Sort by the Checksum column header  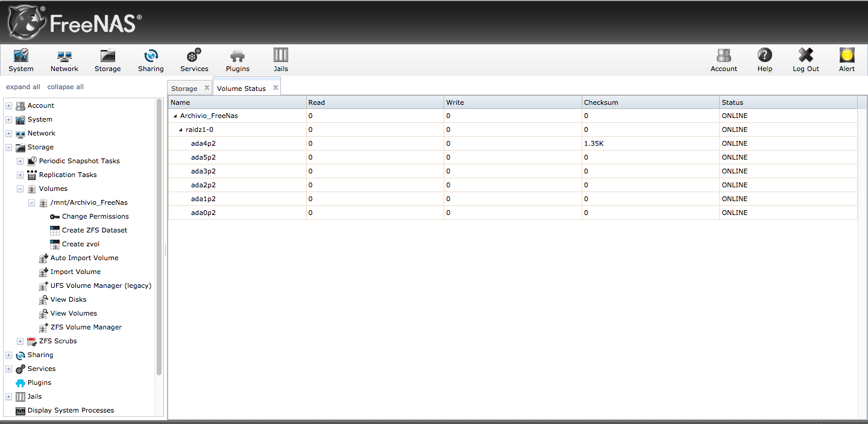coord(650,102)
